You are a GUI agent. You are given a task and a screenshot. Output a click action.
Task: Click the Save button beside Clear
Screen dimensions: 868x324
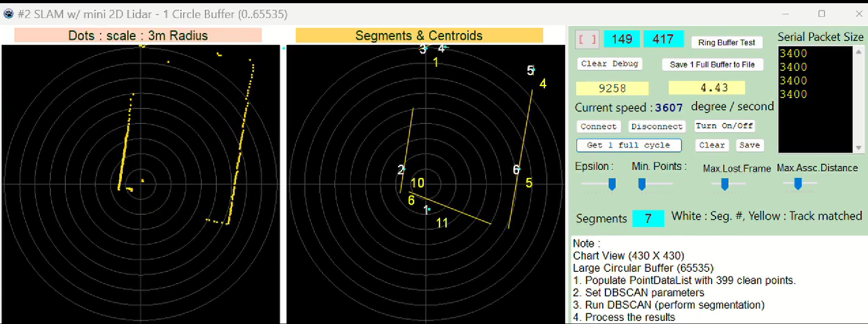(749, 145)
